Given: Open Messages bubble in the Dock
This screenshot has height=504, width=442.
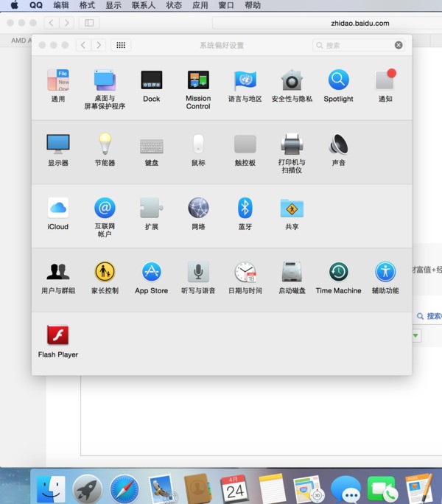Looking at the screenshot, I should coord(345,489).
